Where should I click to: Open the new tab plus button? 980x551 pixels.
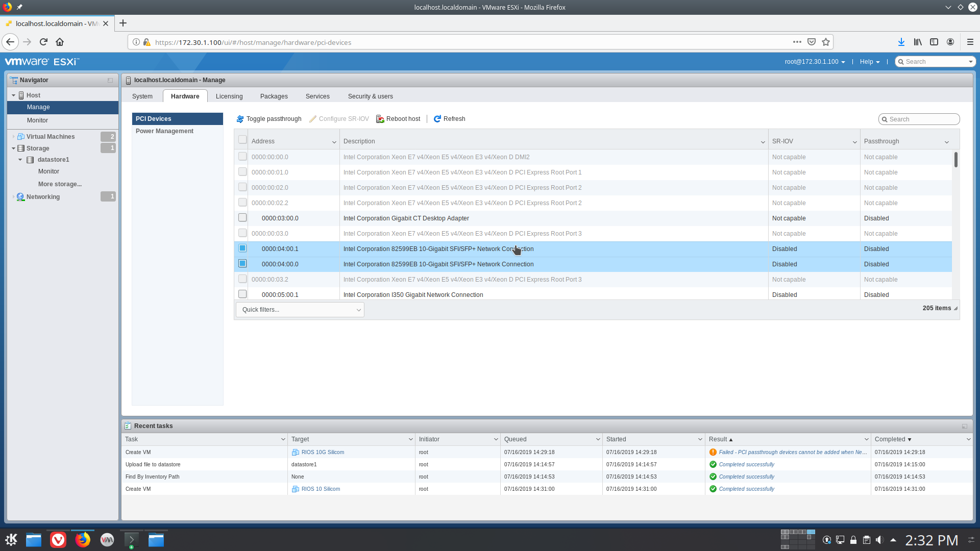click(123, 23)
